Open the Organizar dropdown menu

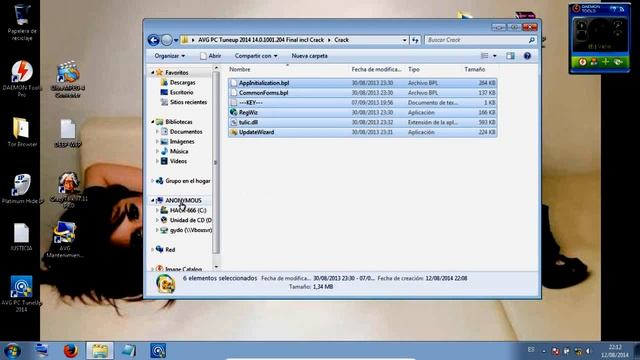pyautogui.click(x=169, y=56)
